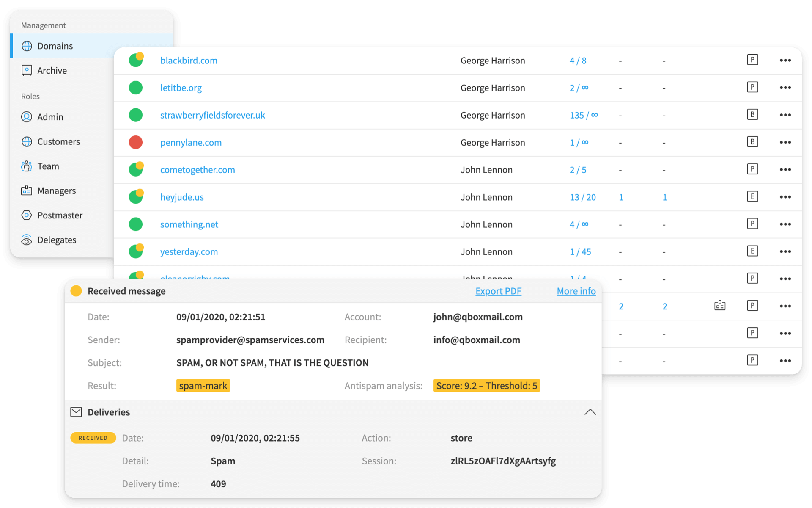Click the Export PDF link
Image resolution: width=812 pixels, height=508 pixels.
(498, 291)
